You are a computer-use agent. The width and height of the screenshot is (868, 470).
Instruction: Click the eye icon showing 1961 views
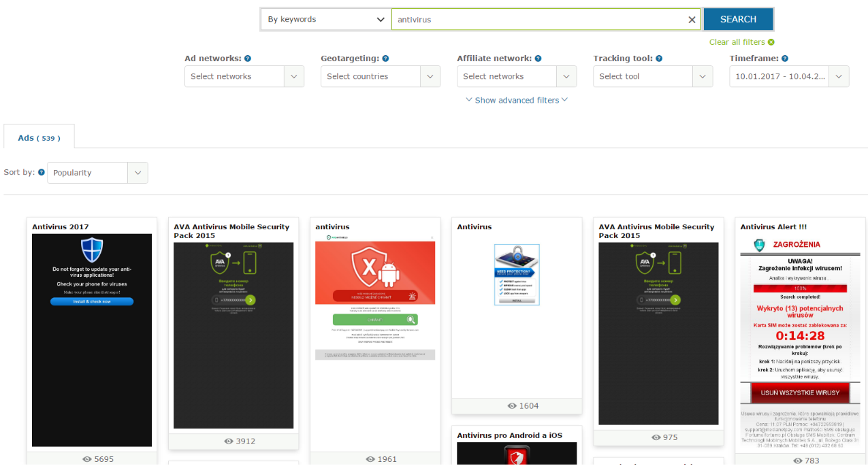click(370, 459)
